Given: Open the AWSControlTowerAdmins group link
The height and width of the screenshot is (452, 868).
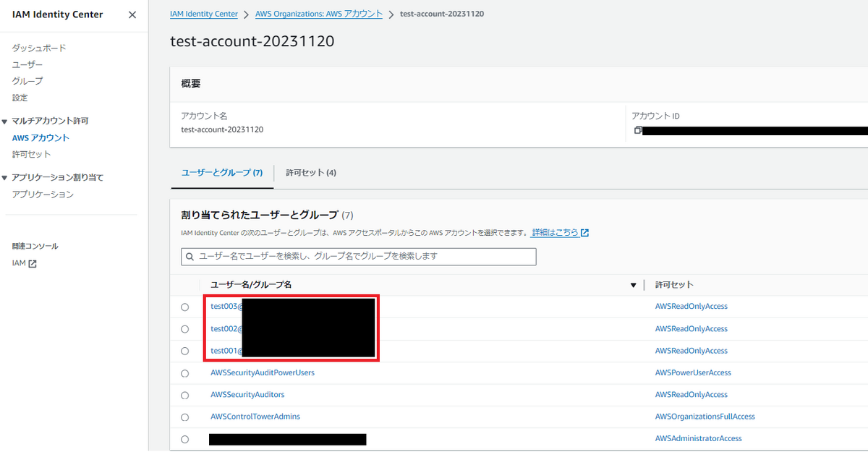Looking at the screenshot, I should 255,417.
